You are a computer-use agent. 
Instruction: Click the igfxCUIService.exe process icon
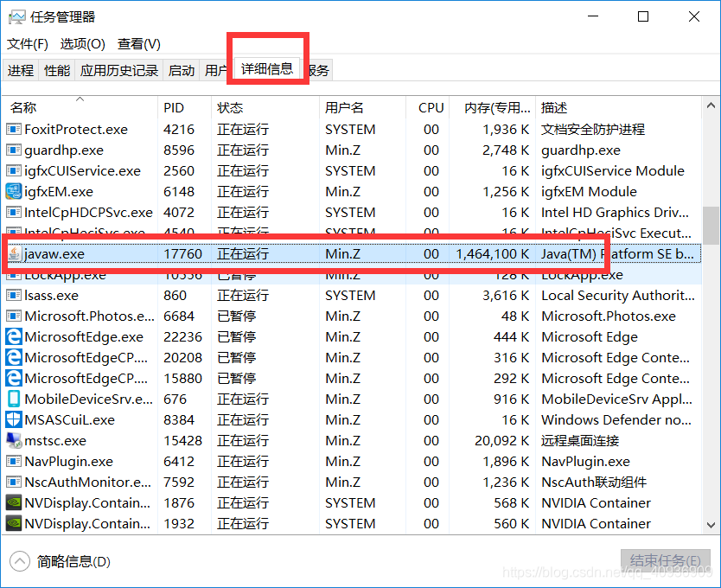pyautogui.click(x=13, y=170)
